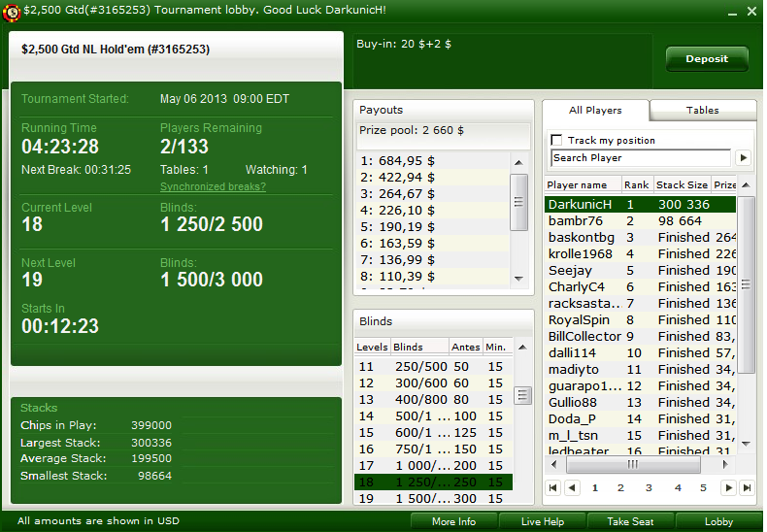
Task: Click the Blinds table scrollbar thumb
Action: 522,395
